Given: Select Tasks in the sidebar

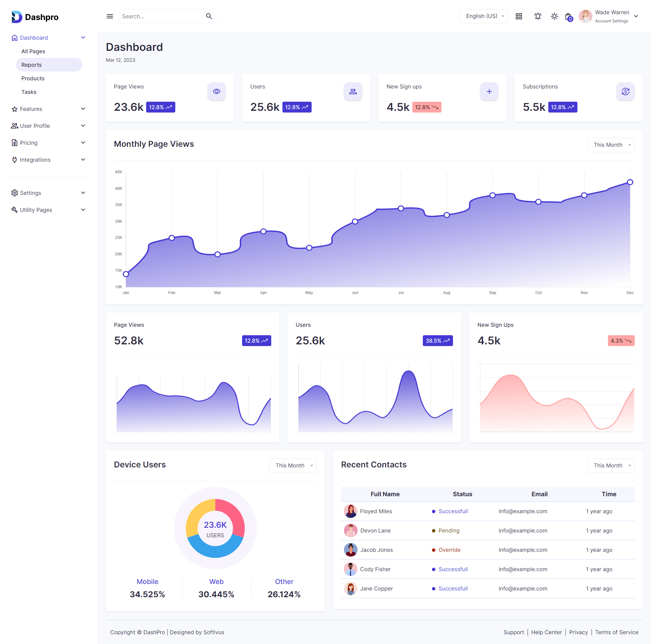Looking at the screenshot, I should [29, 92].
